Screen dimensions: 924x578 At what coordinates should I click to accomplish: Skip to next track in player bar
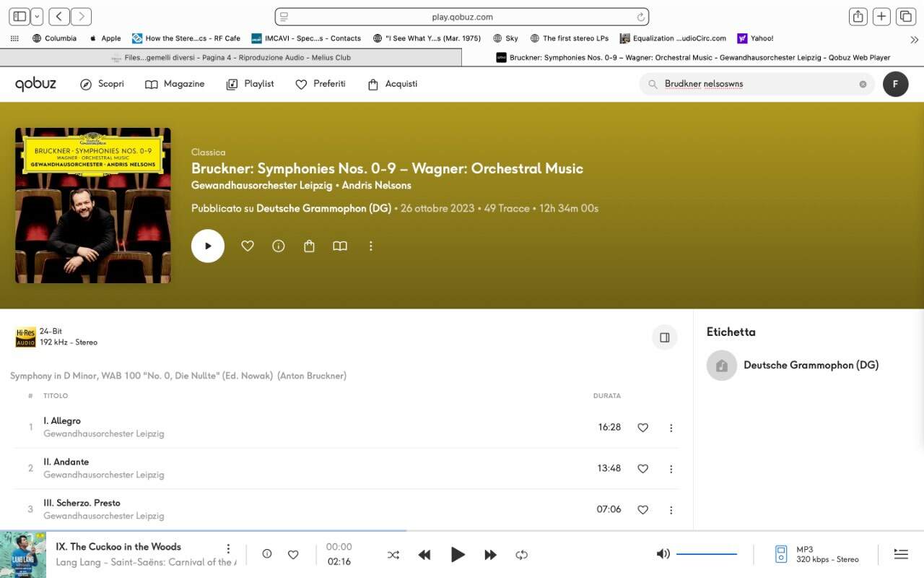(490, 555)
